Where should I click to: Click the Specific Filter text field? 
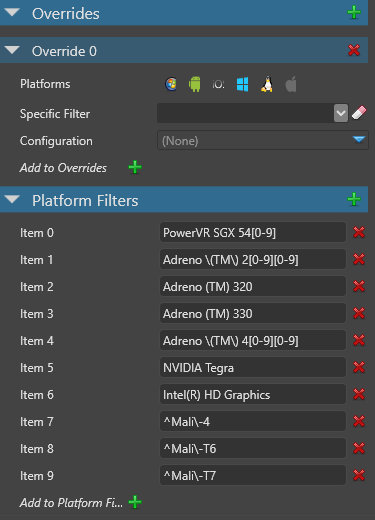tap(245, 113)
